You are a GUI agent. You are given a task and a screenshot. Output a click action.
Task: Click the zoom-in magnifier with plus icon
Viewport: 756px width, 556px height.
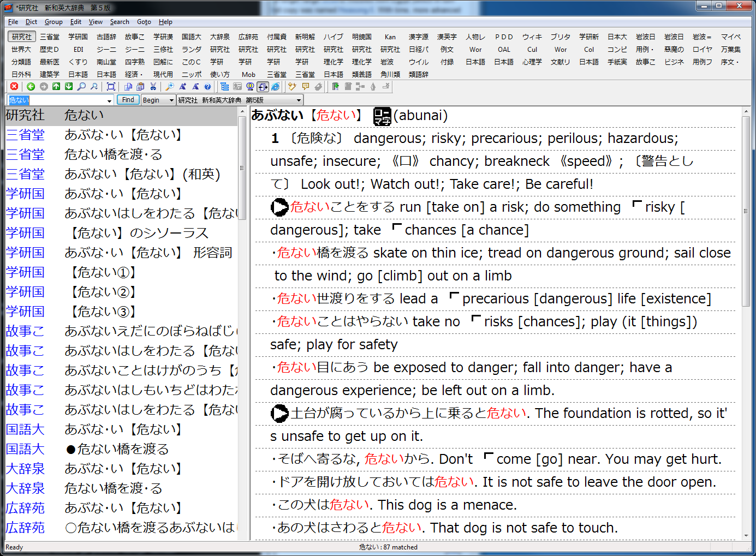(x=170, y=87)
